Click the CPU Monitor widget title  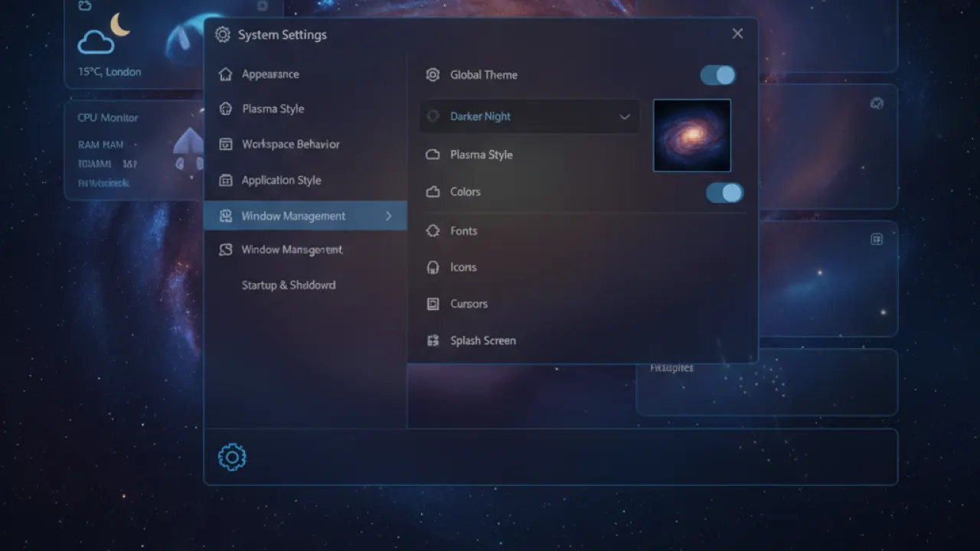point(108,118)
